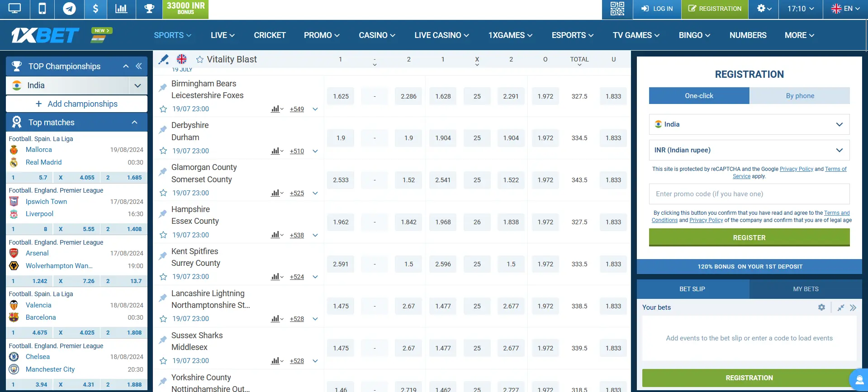Pin the Glamorgan County match
868x392 pixels.
pos(163,172)
